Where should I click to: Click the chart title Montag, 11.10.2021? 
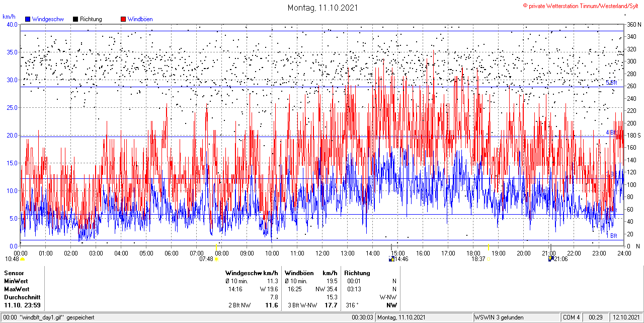pos(323,8)
